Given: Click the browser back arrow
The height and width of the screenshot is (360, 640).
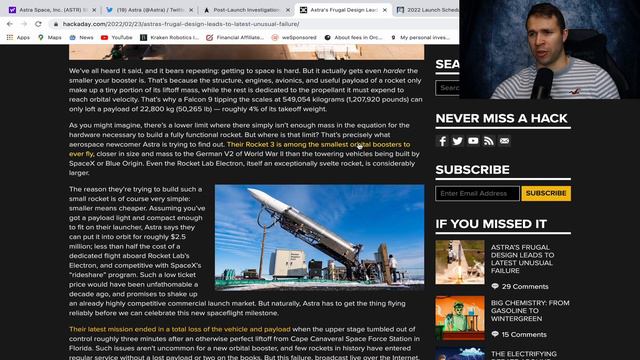Looking at the screenshot, I should (9, 24).
